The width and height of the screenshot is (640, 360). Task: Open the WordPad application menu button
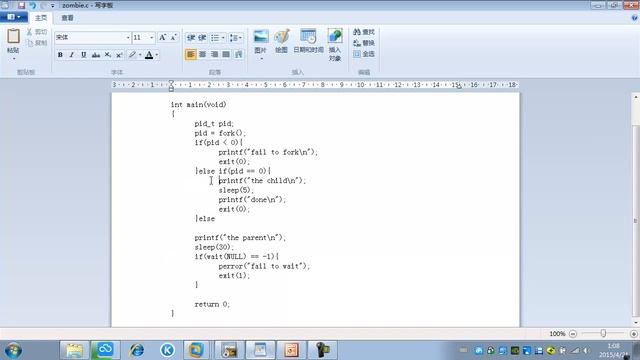point(13,17)
